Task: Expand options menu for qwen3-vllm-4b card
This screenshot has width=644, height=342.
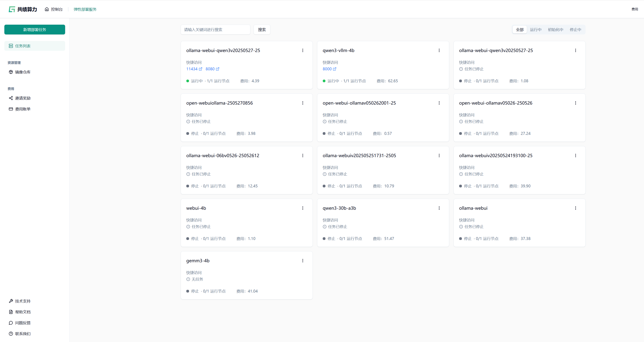Action: click(439, 50)
